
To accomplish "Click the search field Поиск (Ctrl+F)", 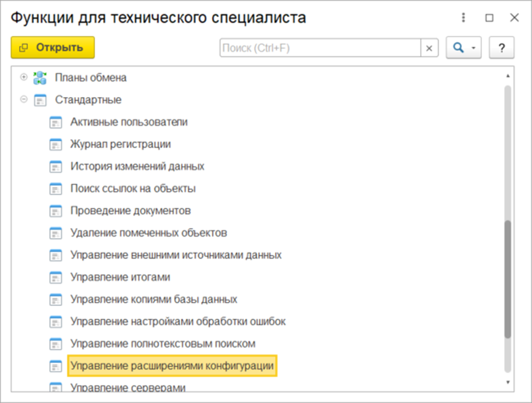I will (320, 48).
